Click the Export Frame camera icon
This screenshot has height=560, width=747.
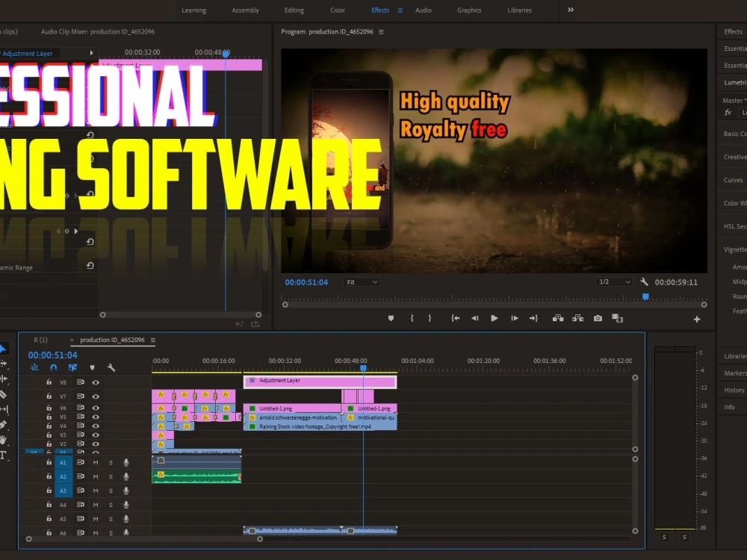(598, 318)
